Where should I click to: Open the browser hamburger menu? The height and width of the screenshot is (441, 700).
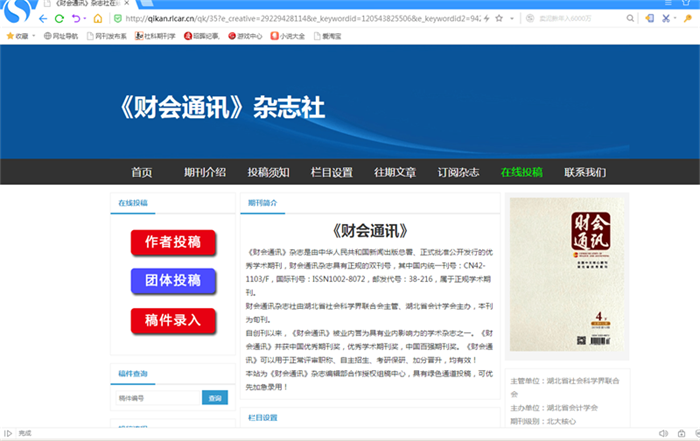click(668, 3)
